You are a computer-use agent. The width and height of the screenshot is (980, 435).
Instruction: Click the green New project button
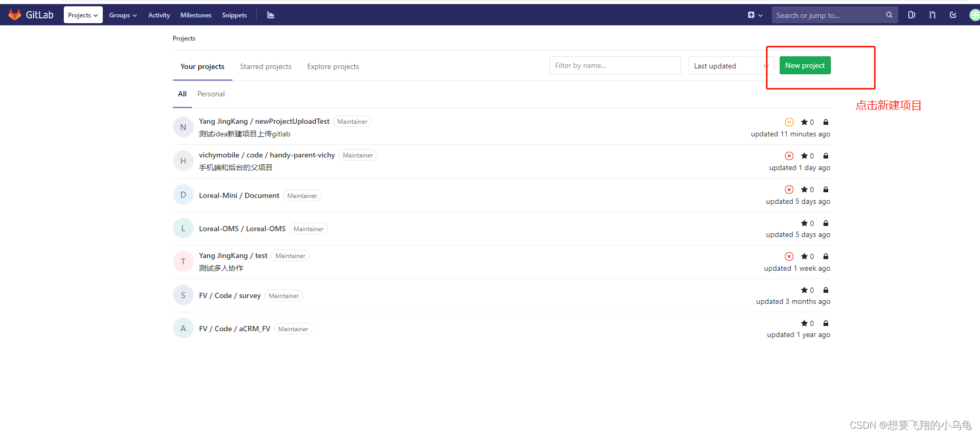click(805, 65)
